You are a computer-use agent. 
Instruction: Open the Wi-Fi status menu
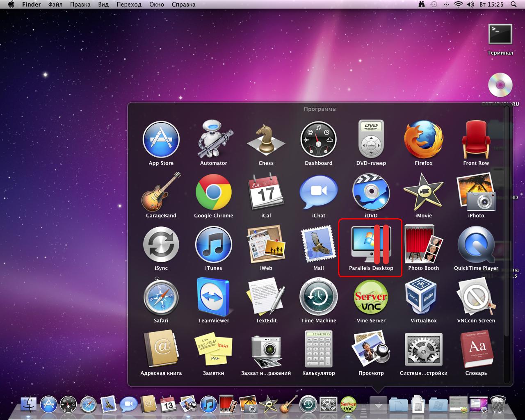pyautogui.click(x=458, y=5)
